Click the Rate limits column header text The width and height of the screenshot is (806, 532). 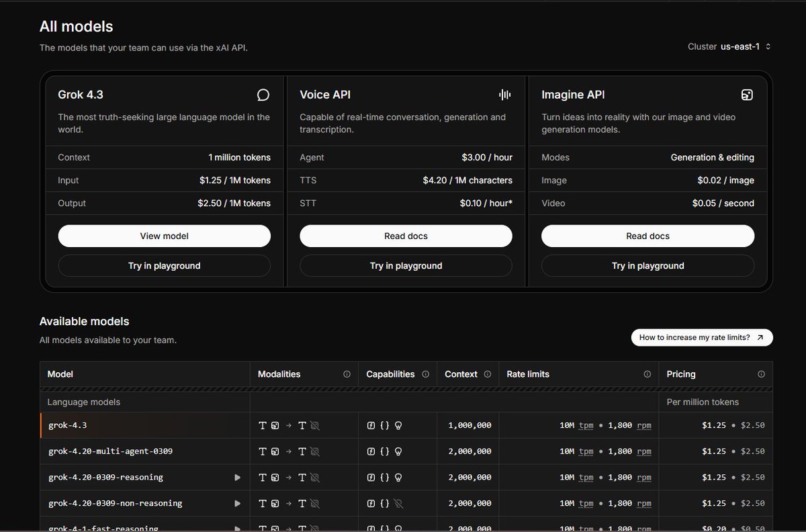coord(528,374)
